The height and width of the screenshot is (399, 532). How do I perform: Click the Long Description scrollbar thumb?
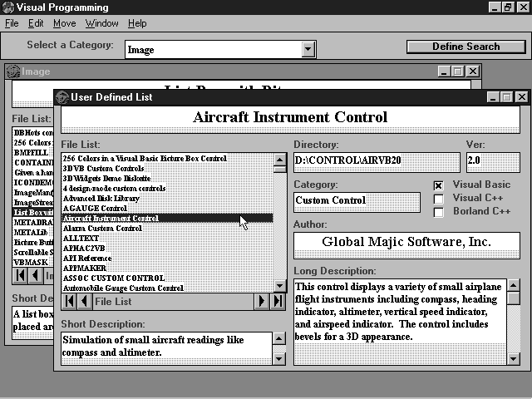(514, 298)
